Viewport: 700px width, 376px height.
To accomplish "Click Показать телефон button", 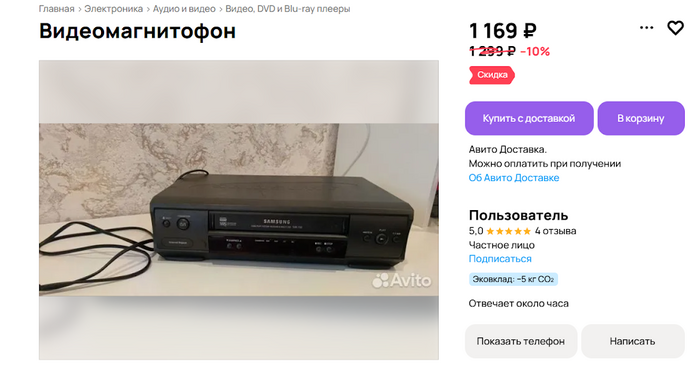I will (x=521, y=341).
